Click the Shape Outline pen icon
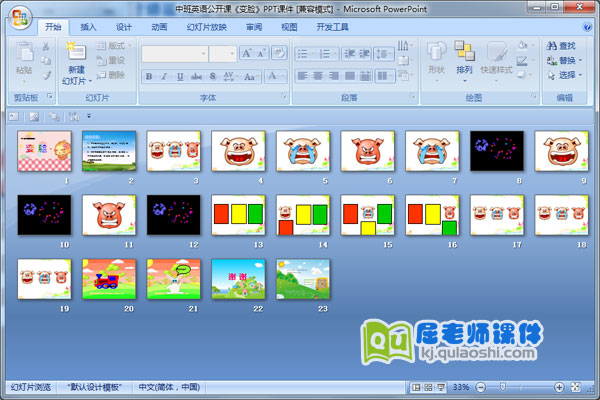Viewport: 600px width, 400px height. [524, 60]
